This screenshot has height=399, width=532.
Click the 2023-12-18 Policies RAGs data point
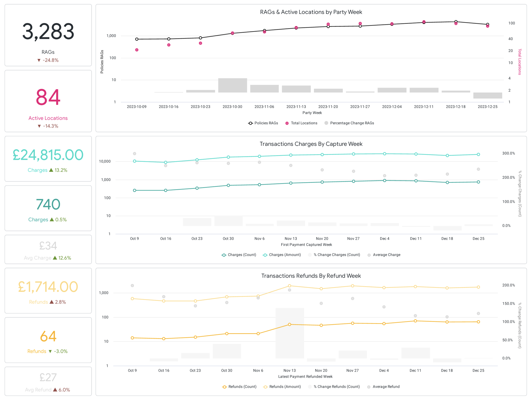[x=456, y=22]
